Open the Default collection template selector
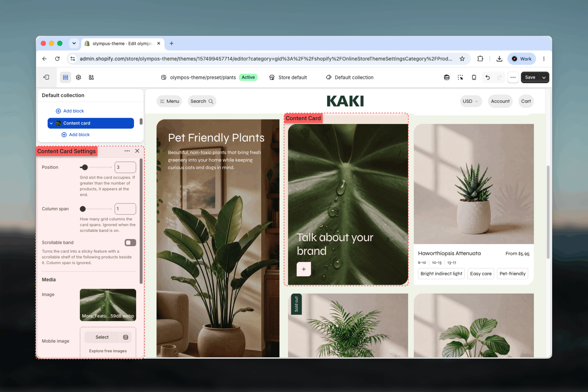 350,77
